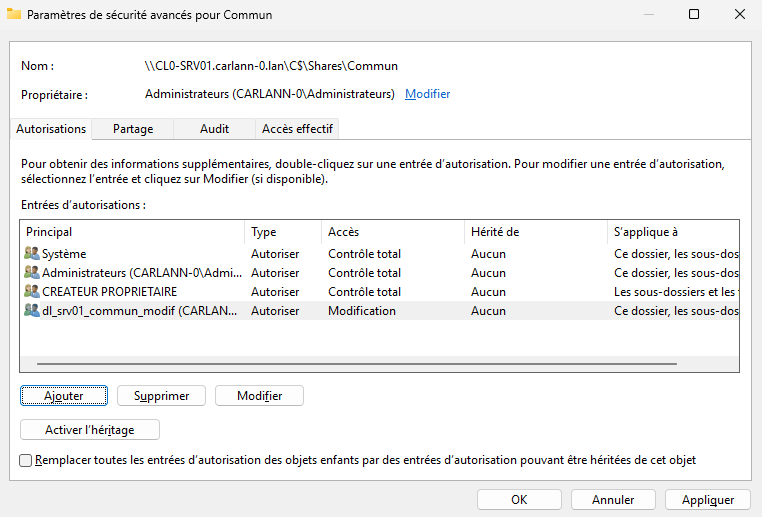Viewport: 762px width, 517px height.
Task: Click the Système principal group icon
Action: click(x=32, y=253)
